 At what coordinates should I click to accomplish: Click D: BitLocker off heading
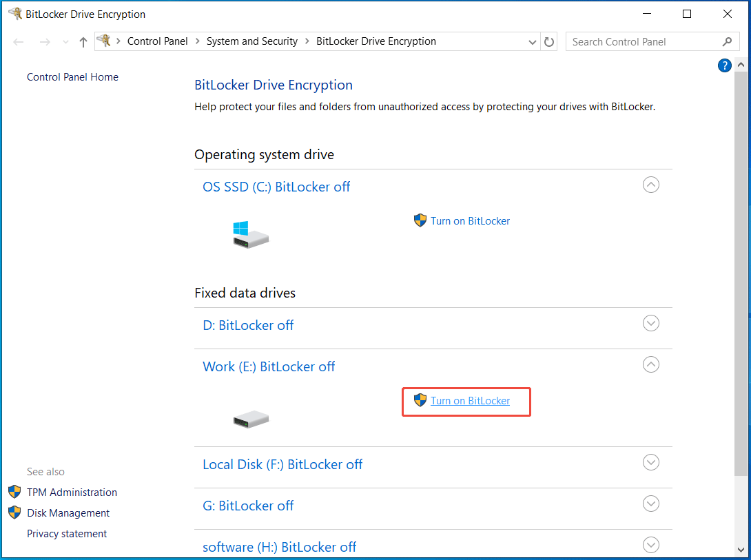pos(248,326)
